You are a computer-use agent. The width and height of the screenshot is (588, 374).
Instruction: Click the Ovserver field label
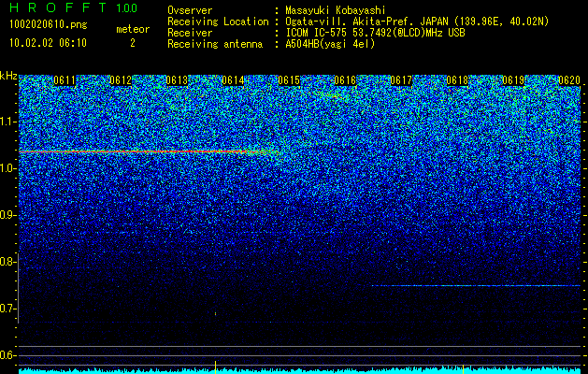click(x=190, y=10)
